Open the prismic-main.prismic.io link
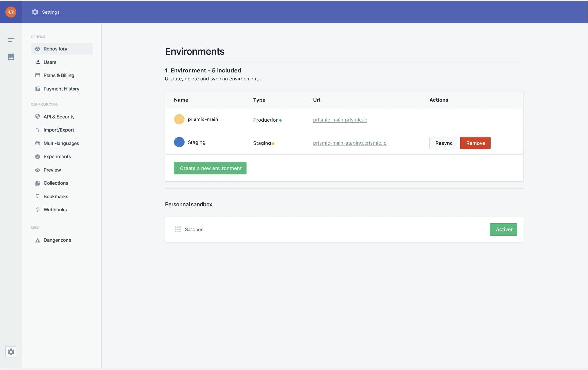The image size is (588, 370). tap(340, 120)
